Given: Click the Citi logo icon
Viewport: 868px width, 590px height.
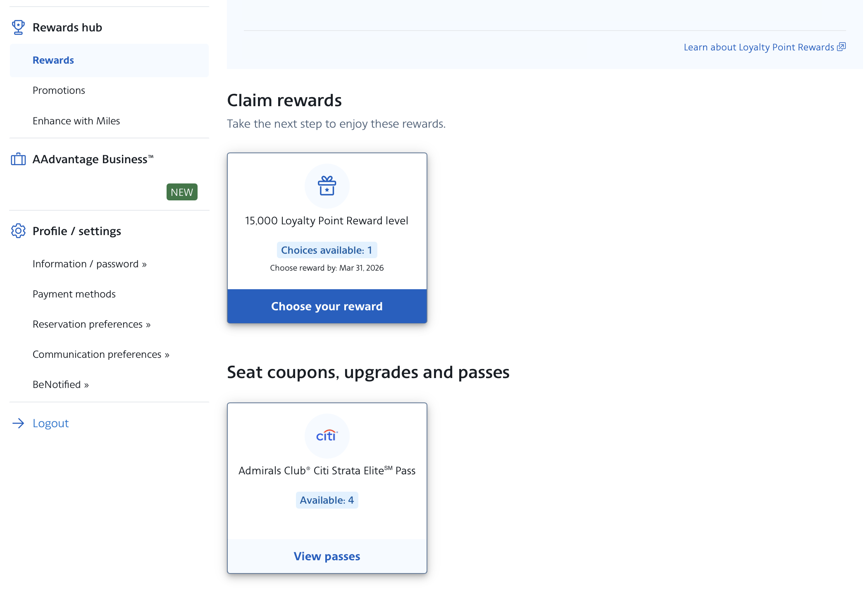Looking at the screenshot, I should [327, 436].
